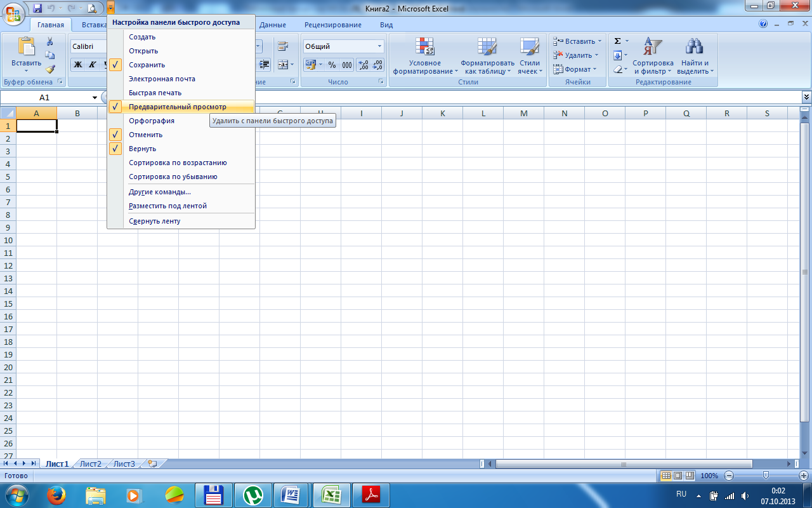This screenshot has height=508, width=812.
Task: Click the insert new worksheet tab icon
Action: pyautogui.click(x=152, y=464)
